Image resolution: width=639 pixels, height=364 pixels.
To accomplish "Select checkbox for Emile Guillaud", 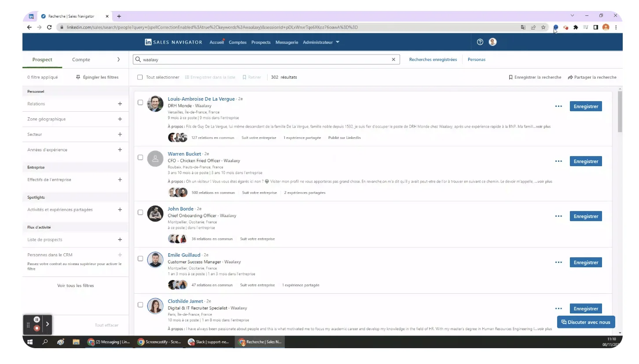I will click(x=140, y=258).
